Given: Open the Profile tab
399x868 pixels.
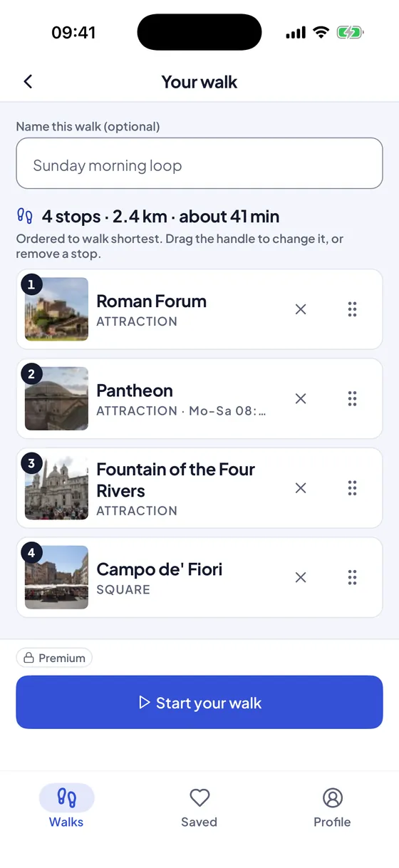Looking at the screenshot, I should coord(332,807).
